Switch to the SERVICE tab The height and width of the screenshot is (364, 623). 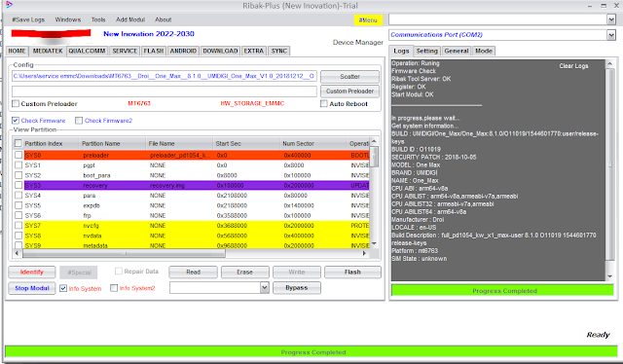(x=125, y=51)
